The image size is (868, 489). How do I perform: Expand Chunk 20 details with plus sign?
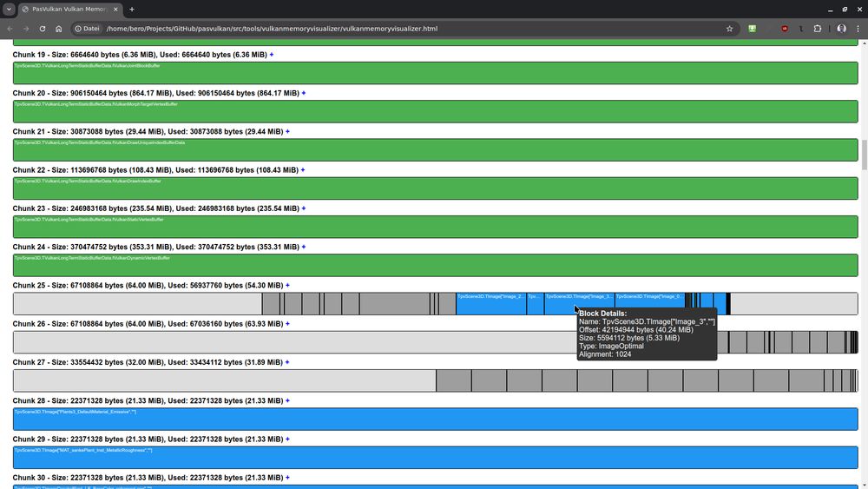pyautogui.click(x=303, y=93)
